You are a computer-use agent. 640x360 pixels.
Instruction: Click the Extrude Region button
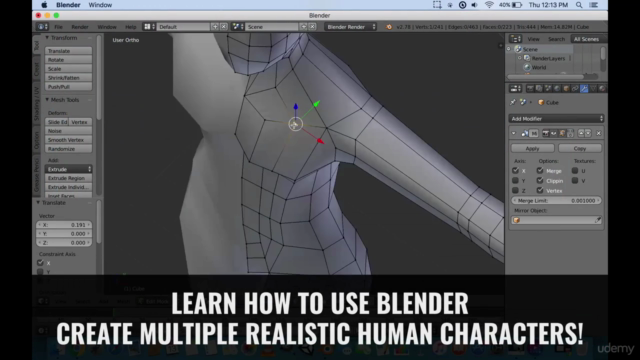pos(69,178)
